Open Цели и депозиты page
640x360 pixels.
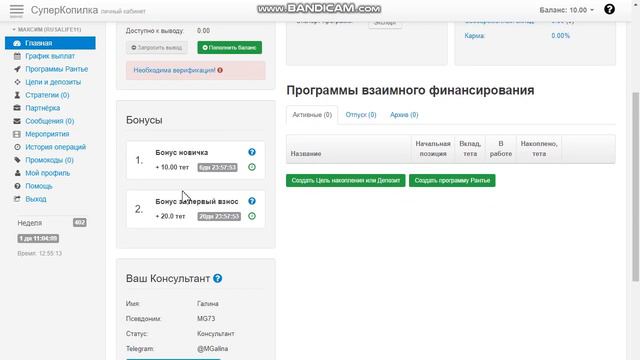pyautogui.click(x=53, y=82)
